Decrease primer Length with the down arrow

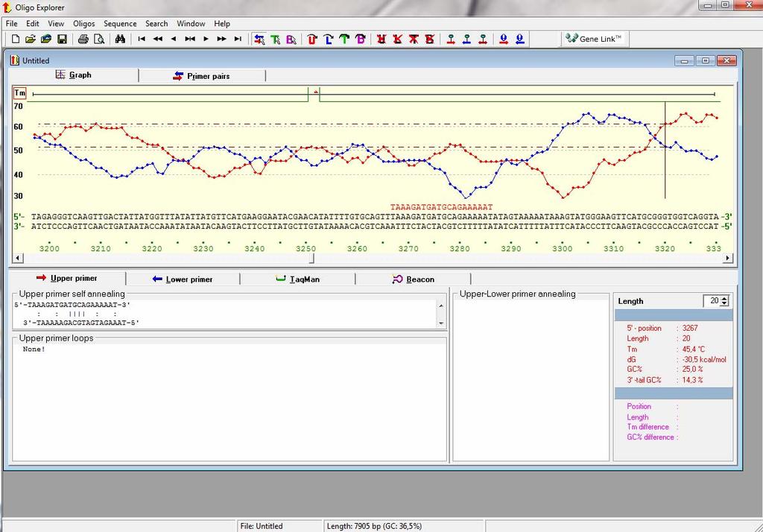coord(724,304)
